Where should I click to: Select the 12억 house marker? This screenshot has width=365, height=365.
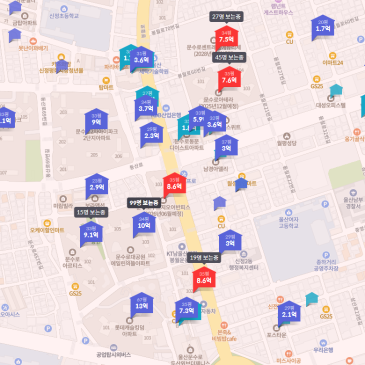[x=142, y=304]
